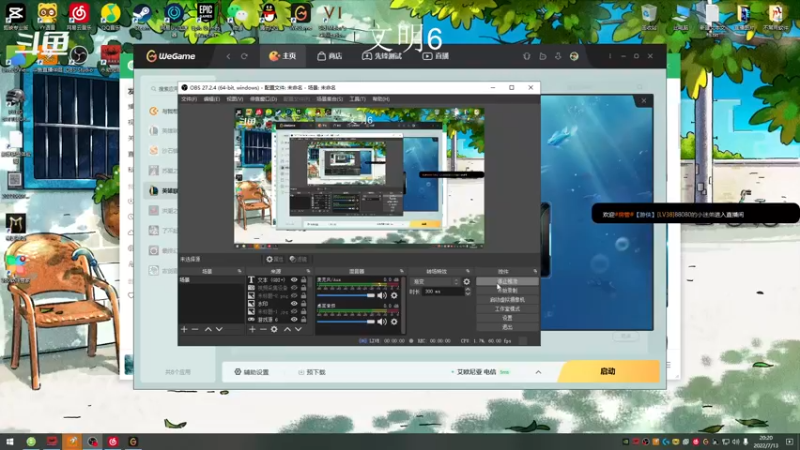Click WeGame yellow 启动 launch button
This screenshot has height=450, width=800.
pyautogui.click(x=609, y=371)
